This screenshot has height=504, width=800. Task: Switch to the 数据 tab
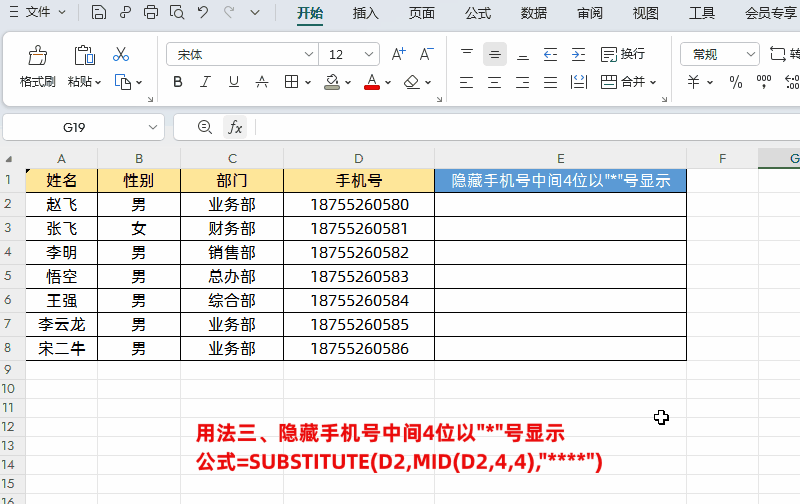[x=534, y=13]
